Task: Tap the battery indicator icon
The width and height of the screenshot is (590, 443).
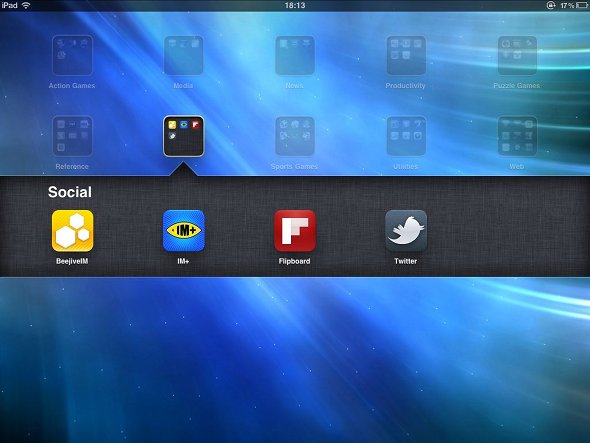Action: pyautogui.click(x=582, y=5)
